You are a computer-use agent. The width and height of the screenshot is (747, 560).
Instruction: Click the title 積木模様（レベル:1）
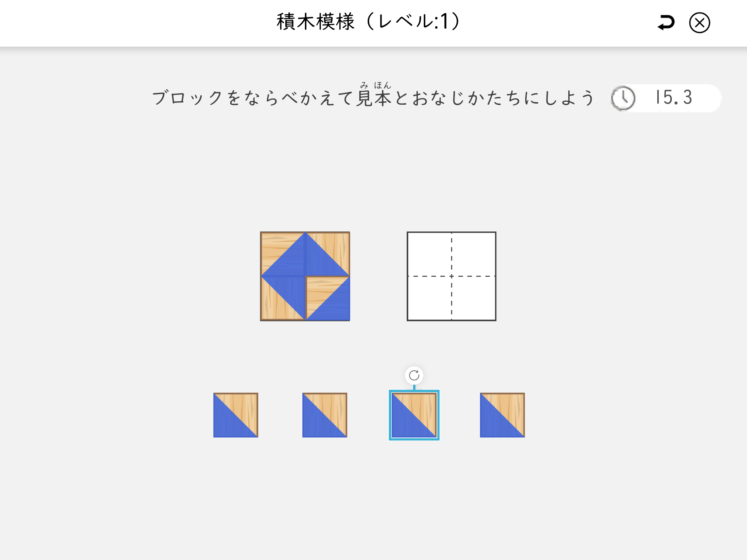(369, 22)
